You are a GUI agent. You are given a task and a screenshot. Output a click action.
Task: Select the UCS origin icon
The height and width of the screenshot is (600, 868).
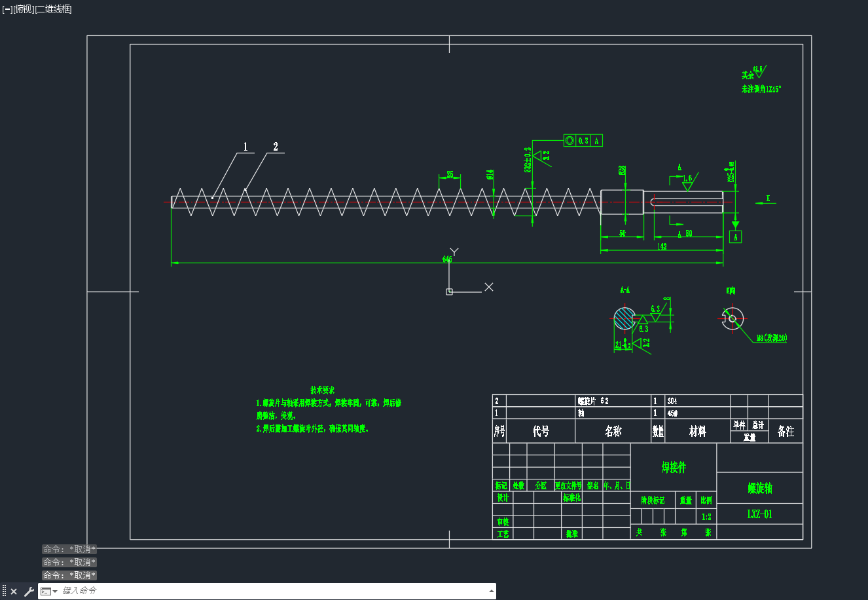pyautogui.click(x=449, y=291)
